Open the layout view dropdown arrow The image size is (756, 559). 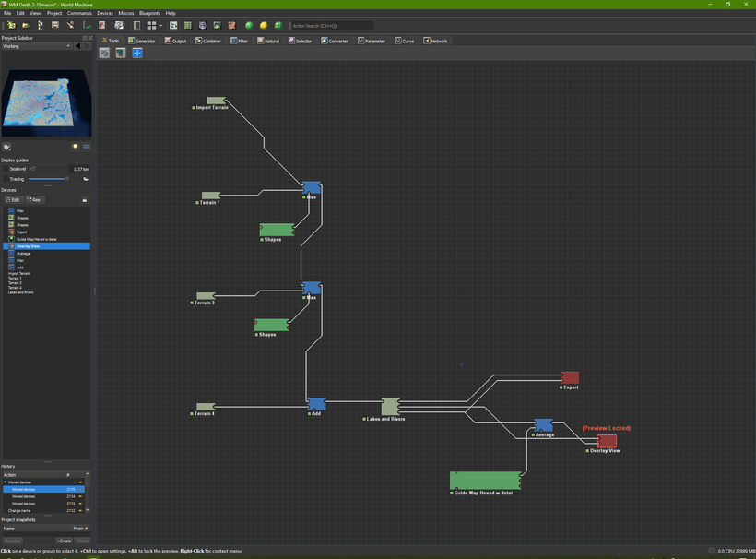click(160, 25)
